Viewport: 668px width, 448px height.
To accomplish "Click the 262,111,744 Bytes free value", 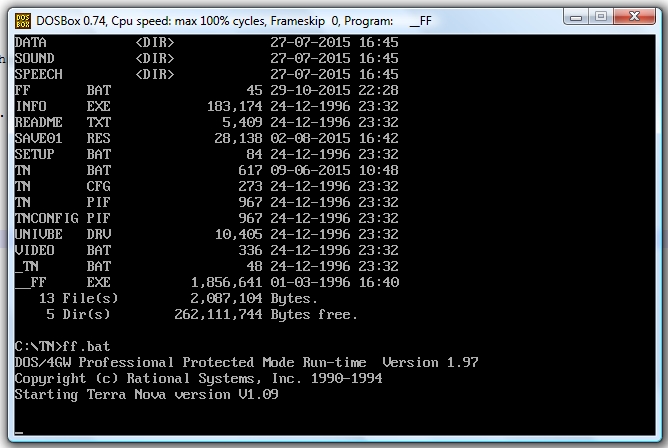I will [266, 315].
